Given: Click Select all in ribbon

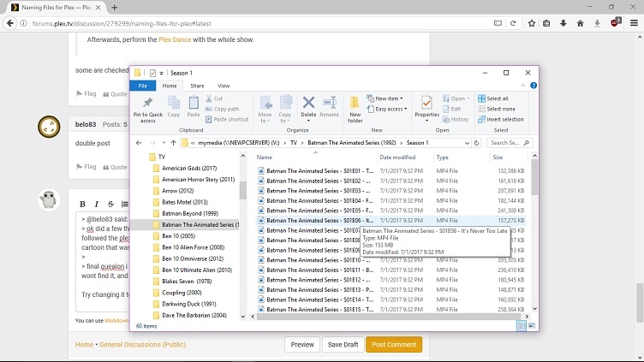Looking at the screenshot, I should (493, 98).
